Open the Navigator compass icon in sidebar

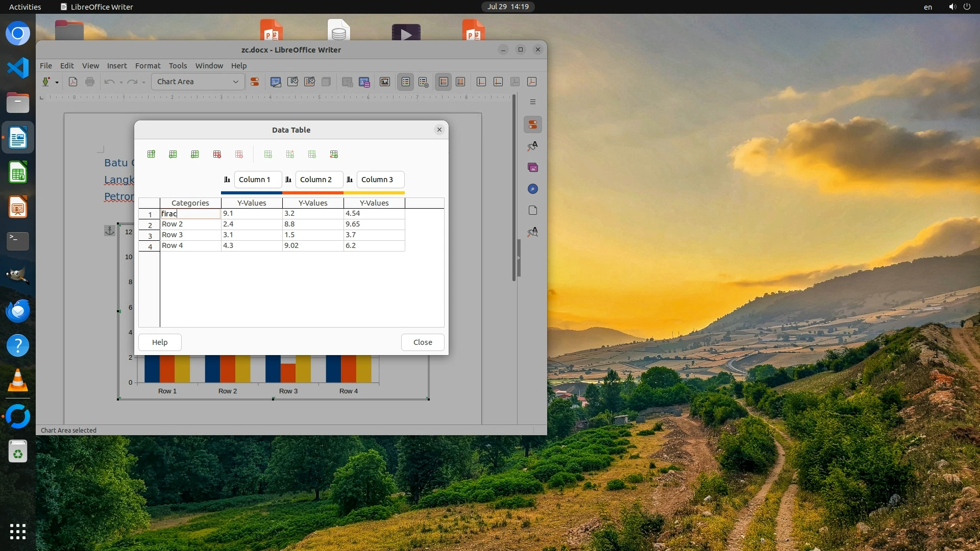(x=532, y=189)
